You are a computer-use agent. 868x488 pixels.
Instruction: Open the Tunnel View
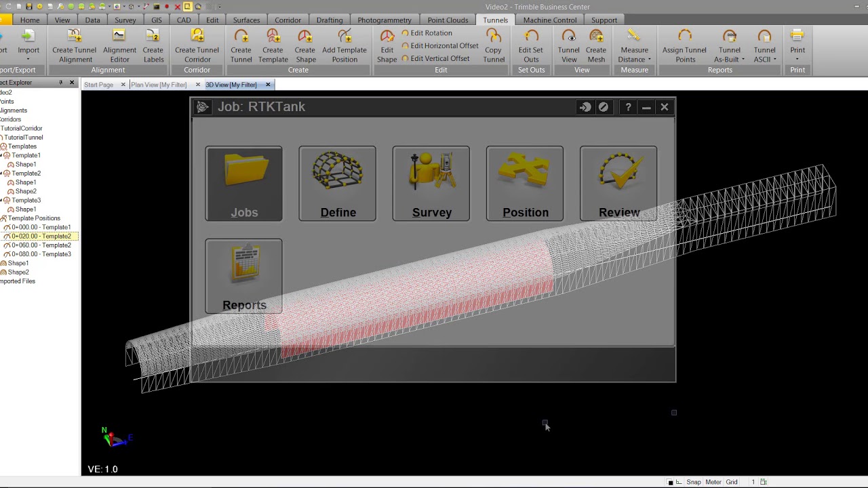coord(568,46)
